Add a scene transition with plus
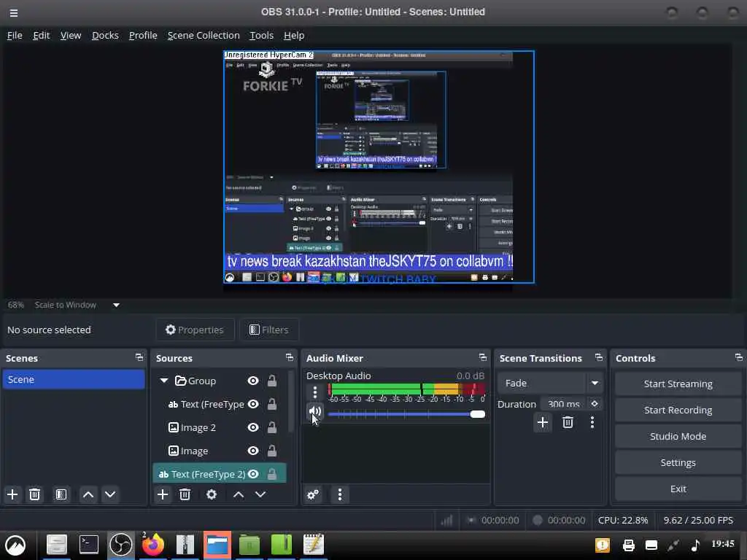This screenshot has height=560, width=747. [542, 422]
